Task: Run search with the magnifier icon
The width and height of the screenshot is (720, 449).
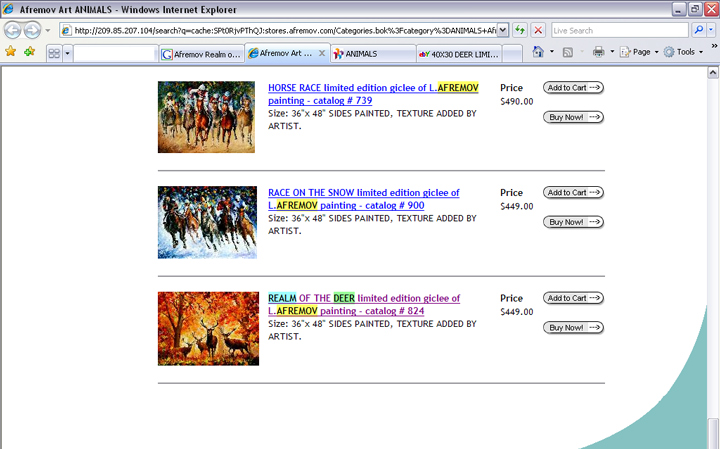Action: [698, 30]
